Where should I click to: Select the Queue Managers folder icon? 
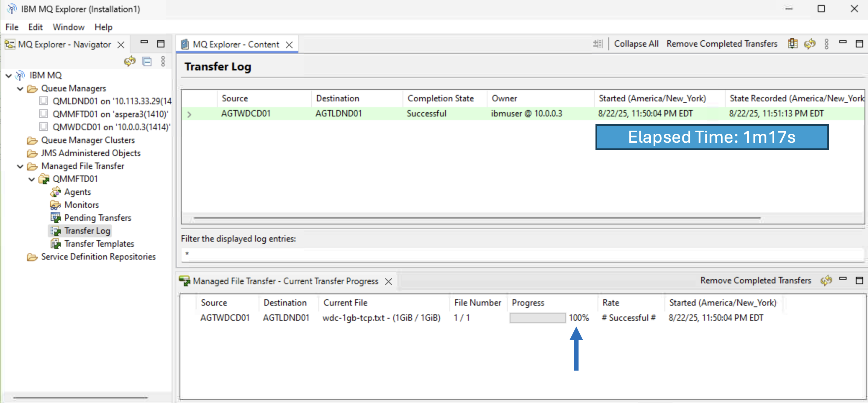click(x=32, y=89)
